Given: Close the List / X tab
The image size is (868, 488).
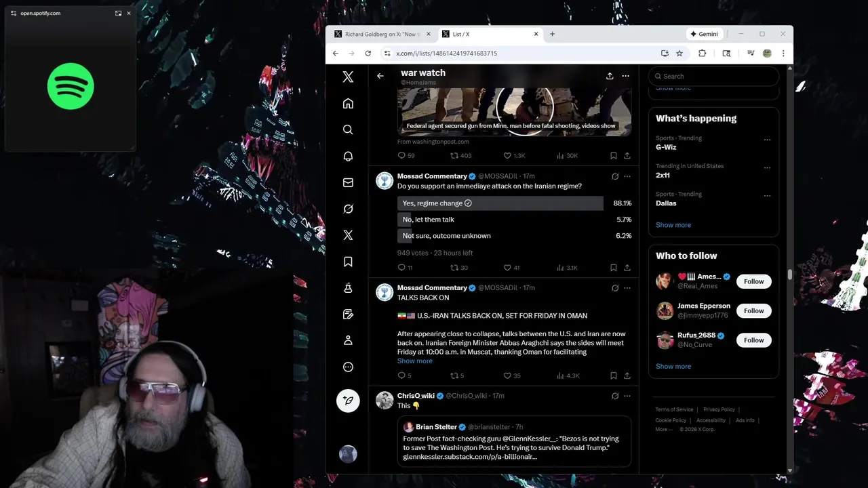Looking at the screenshot, I should click(x=536, y=34).
